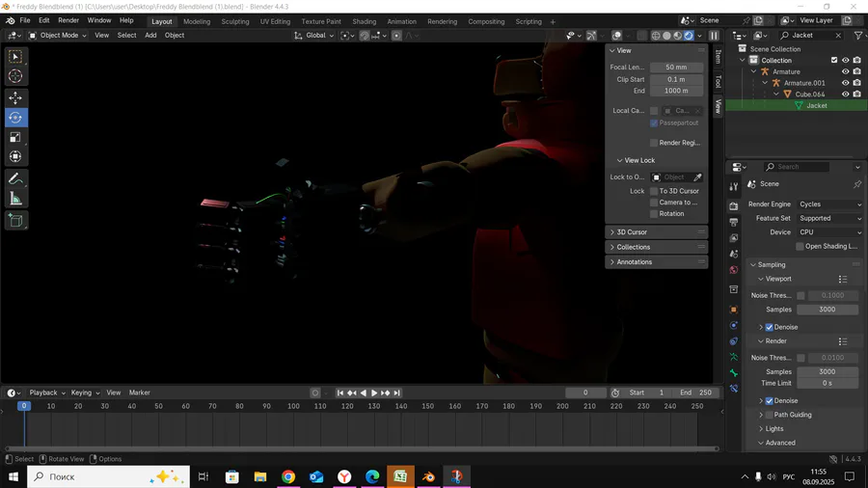Open Object Mode dropdown
The width and height of the screenshot is (868, 488).
point(58,36)
